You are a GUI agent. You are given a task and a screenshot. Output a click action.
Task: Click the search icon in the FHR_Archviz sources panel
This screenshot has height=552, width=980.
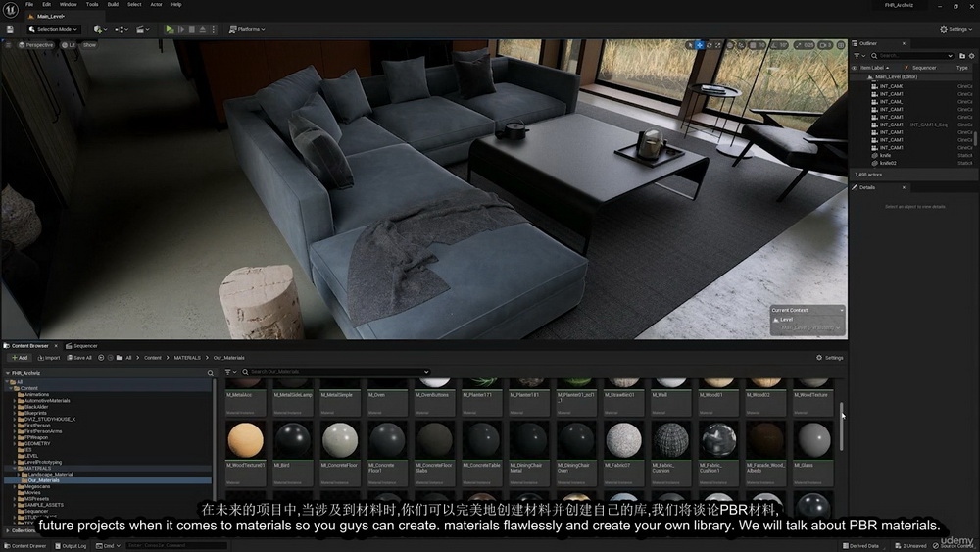(x=210, y=373)
